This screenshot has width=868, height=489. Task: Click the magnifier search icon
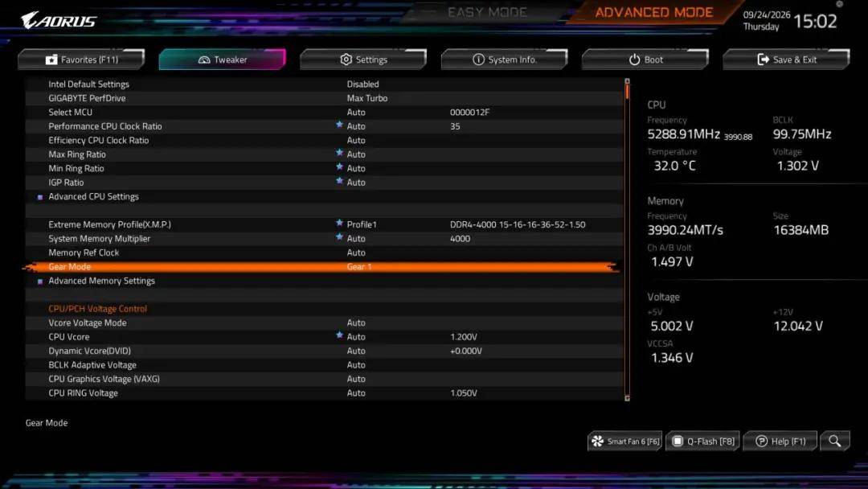tap(835, 442)
